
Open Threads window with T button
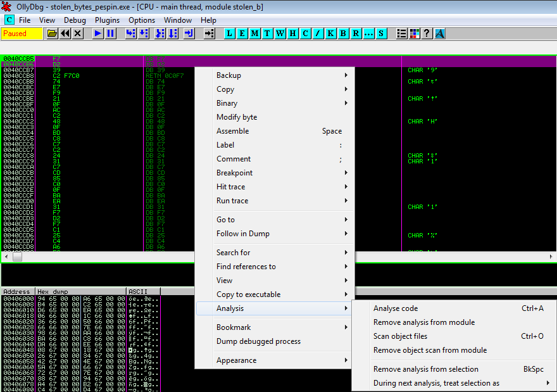point(267,34)
